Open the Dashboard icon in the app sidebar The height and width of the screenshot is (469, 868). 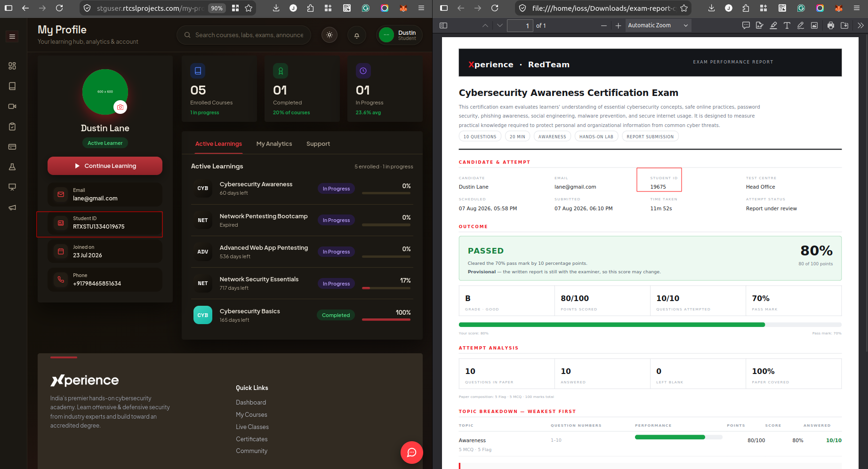(12, 66)
